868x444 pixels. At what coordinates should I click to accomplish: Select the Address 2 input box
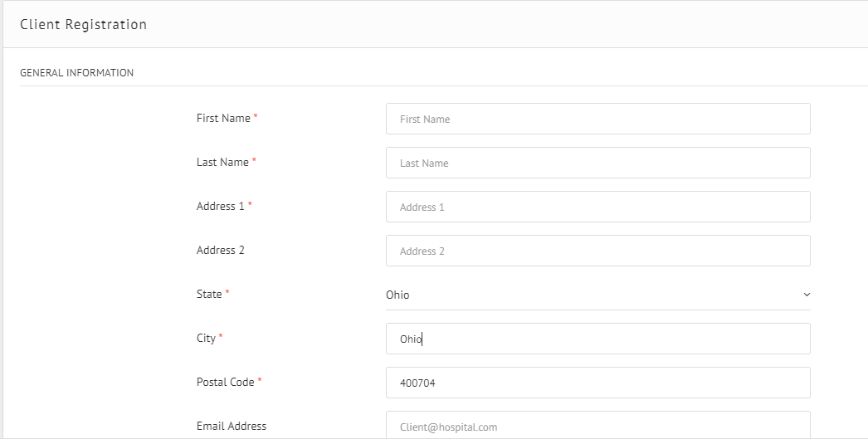point(597,251)
